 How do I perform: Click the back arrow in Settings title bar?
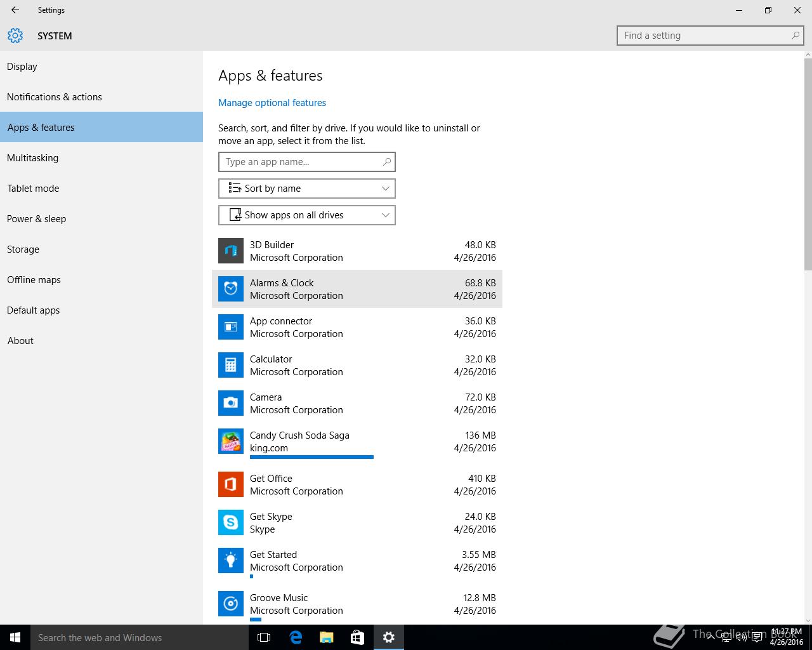tap(15, 10)
